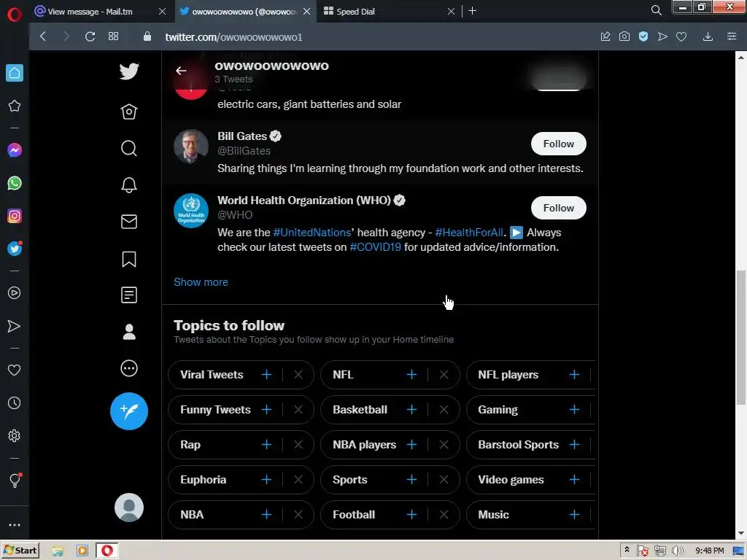Open Twitter panel in Opera sidebar
The height and width of the screenshot is (560, 747).
pyautogui.click(x=15, y=249)
